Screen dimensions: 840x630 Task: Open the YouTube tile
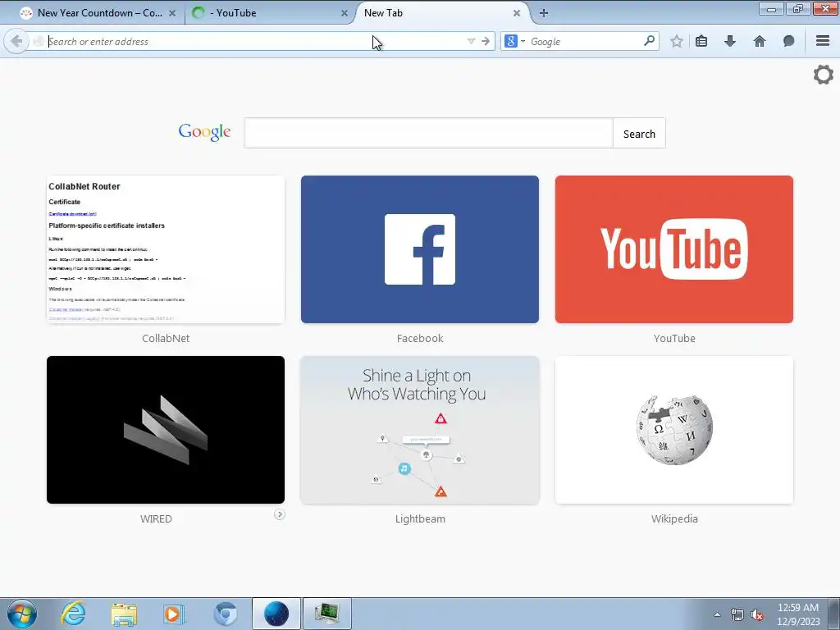pos(674,249)
